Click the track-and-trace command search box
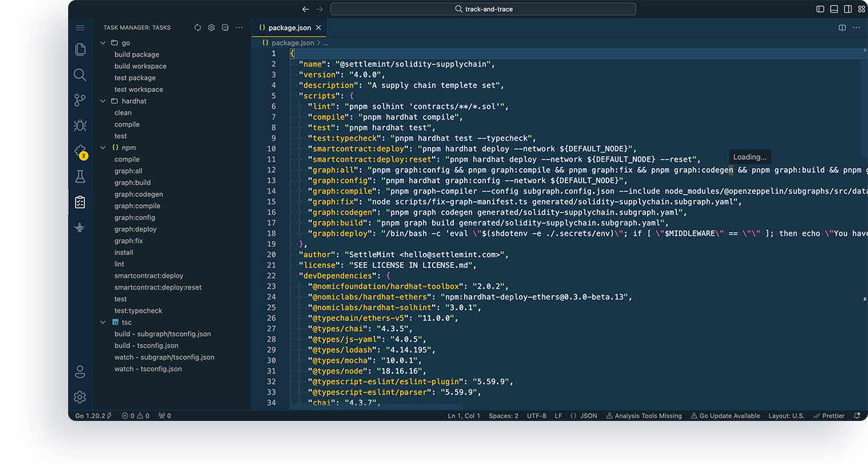This screenshot has width=868, height=467. [483, 9]
